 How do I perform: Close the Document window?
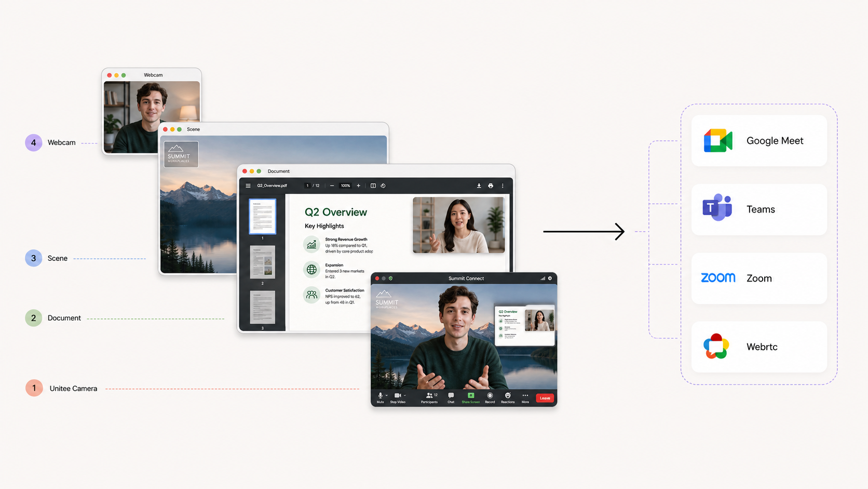pyautogui.click(x=245, y=171)
